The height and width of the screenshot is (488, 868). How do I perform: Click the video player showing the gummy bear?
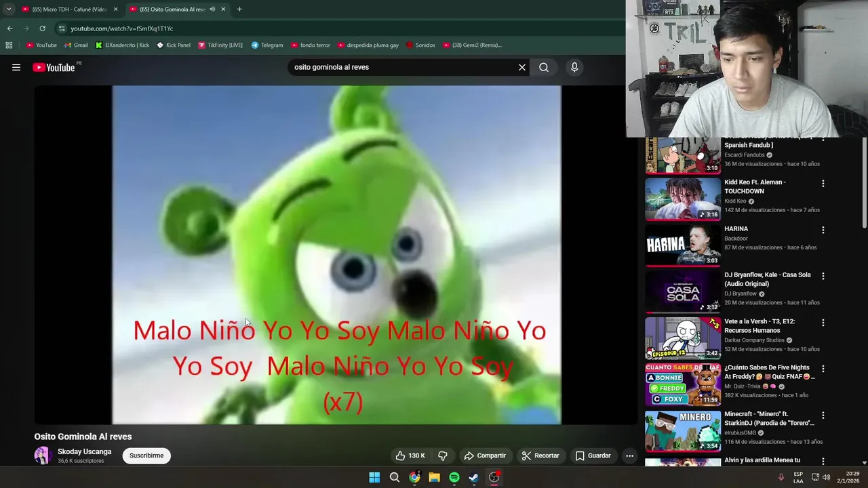(x=336, y=255)
